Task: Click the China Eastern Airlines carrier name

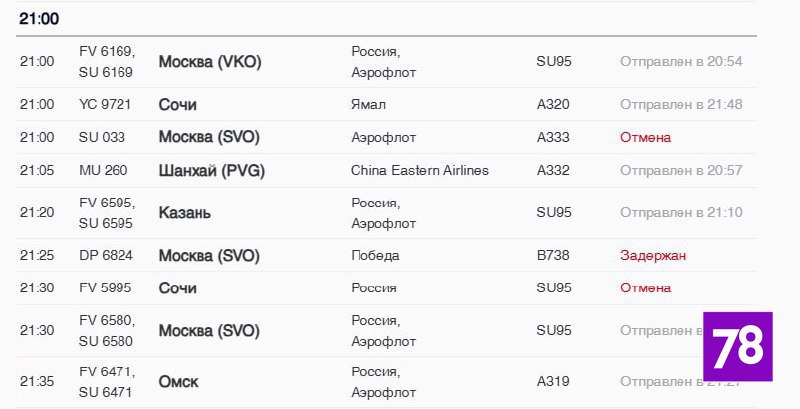Action: pyautogui.click(x=420, y=170)
